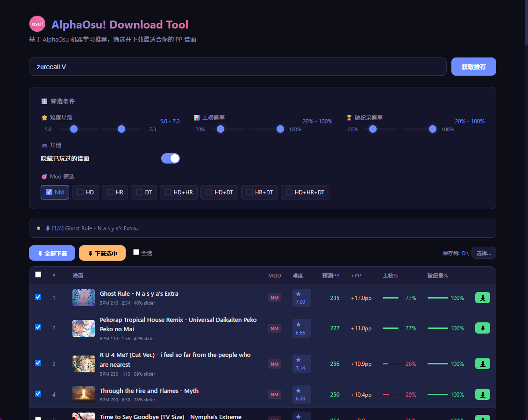This screenshot has width=528, height=420.
Task: Click the filter icon beside 筛选条件
Action: (44, 101)
